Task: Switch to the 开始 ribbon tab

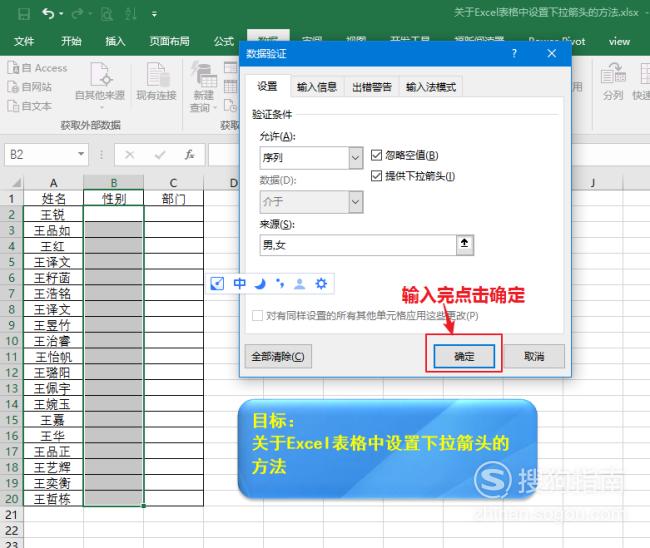Action: pyautogui.click(x=71, y=41)
